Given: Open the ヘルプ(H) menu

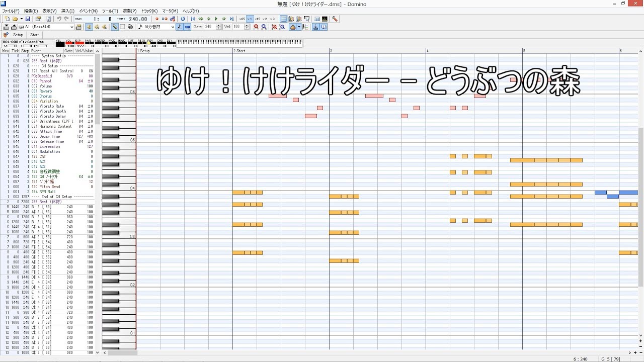Looking at the screenshot, I should tap(191, 11).
